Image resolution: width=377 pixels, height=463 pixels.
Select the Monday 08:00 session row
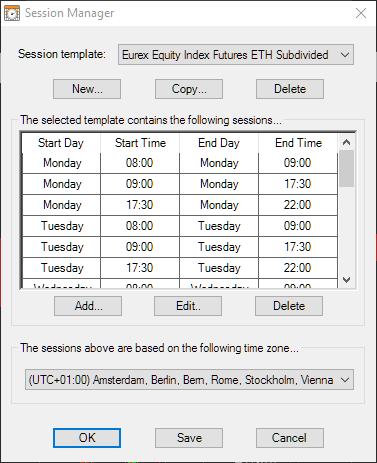pyautogui.click(x=180, y=163)
